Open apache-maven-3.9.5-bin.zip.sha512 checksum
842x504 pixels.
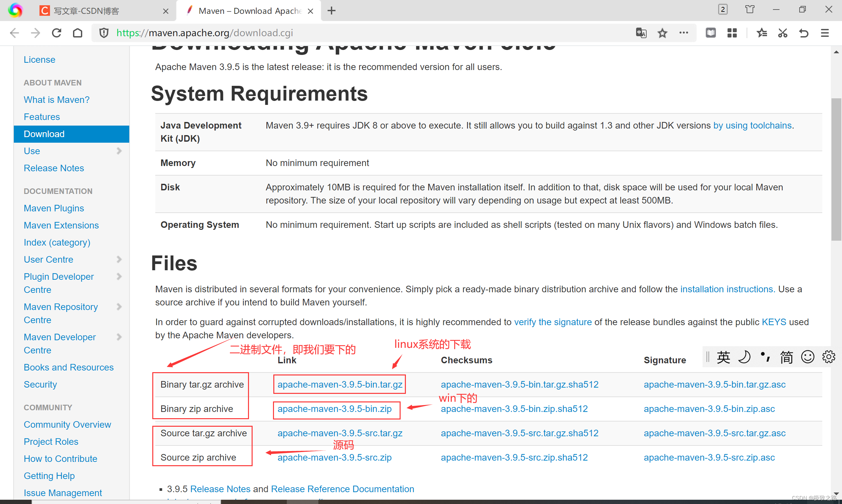pyautogui.click(x=514, y=409)
